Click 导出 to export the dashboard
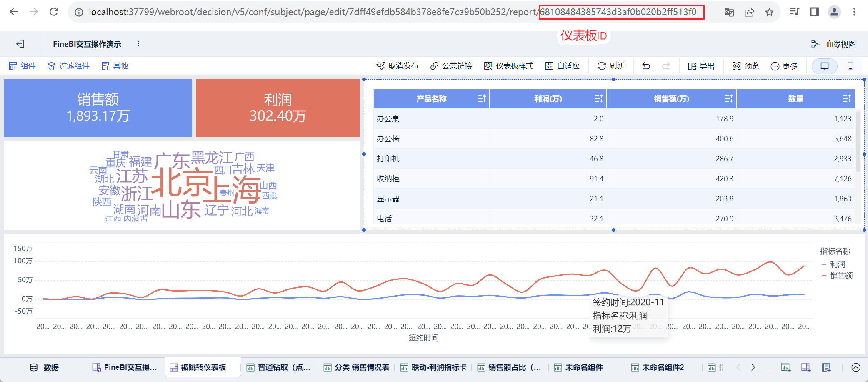868x382 pixels. tap(701, 66)
